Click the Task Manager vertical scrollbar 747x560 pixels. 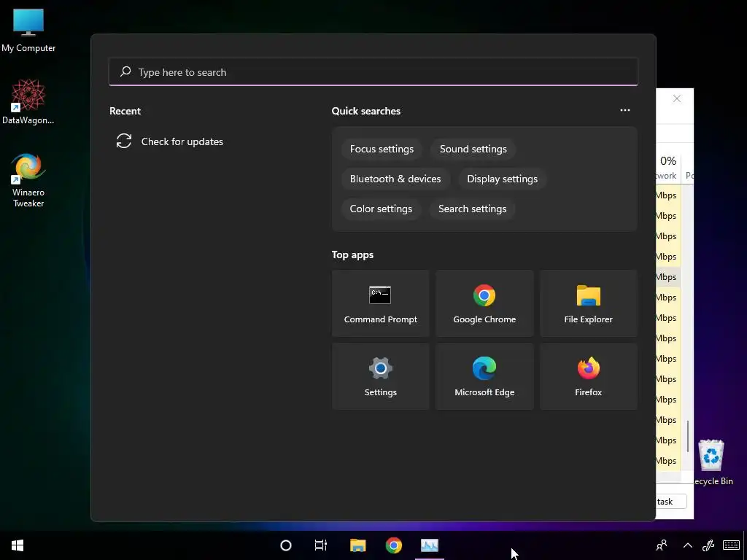pos(687,436)
